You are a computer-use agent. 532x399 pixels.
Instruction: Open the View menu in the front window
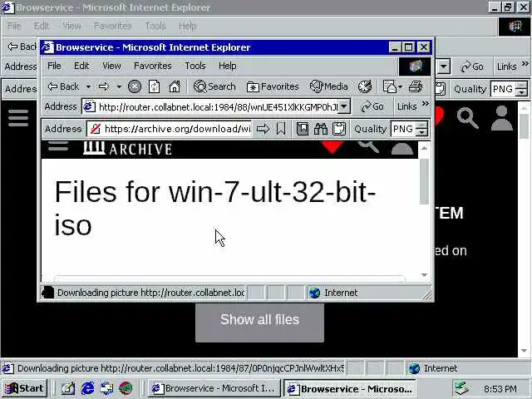(111, 66)
